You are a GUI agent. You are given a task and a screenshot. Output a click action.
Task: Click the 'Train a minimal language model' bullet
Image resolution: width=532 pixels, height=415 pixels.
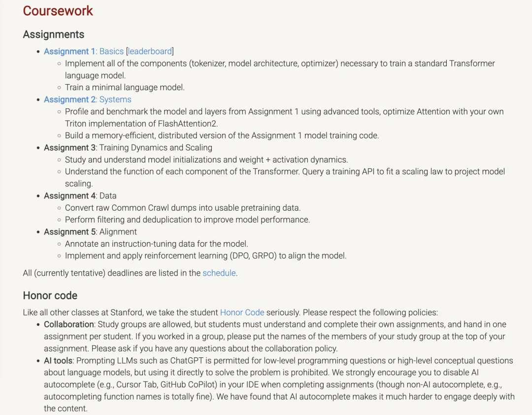(125, 88)
